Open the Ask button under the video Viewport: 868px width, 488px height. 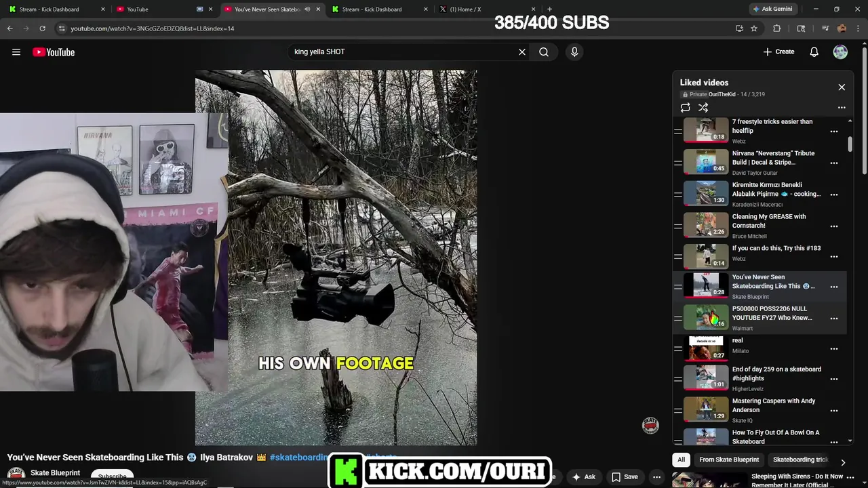[584, 477]
